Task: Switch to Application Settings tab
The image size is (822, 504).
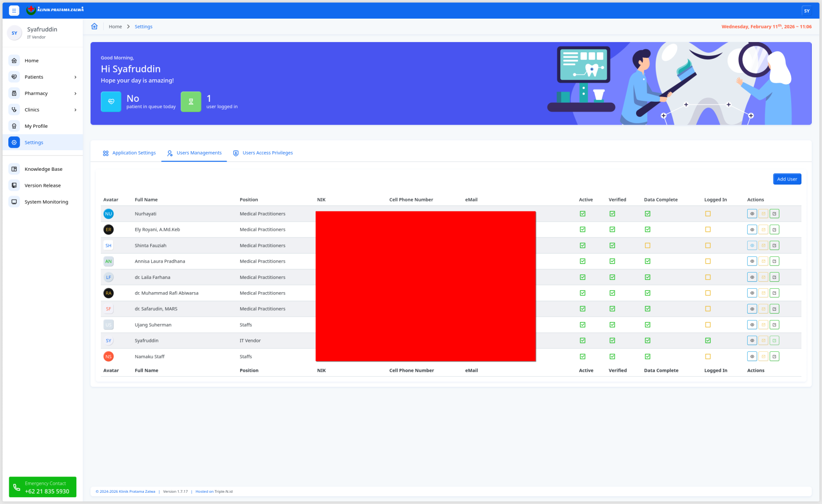Action: tap(129, 153)
